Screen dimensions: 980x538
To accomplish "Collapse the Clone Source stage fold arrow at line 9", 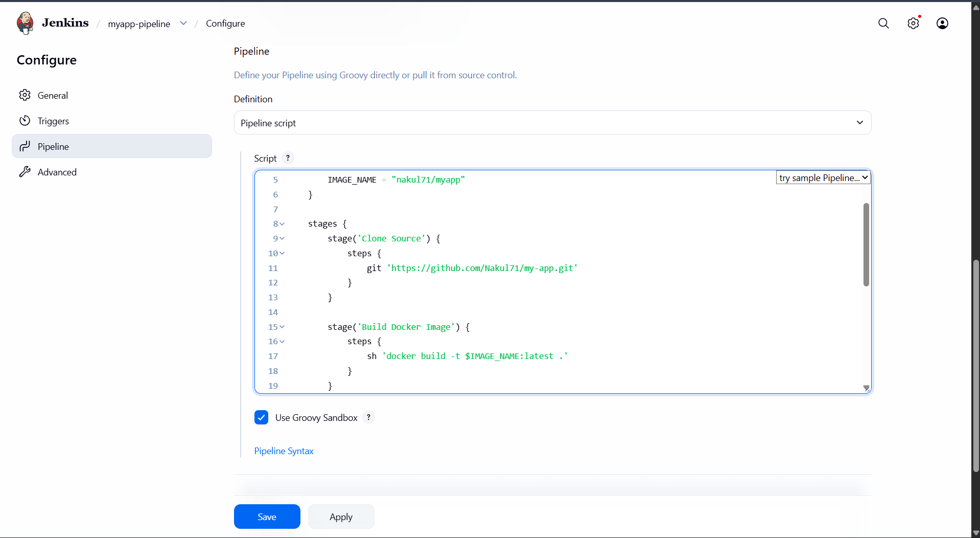I will point(282,239).
